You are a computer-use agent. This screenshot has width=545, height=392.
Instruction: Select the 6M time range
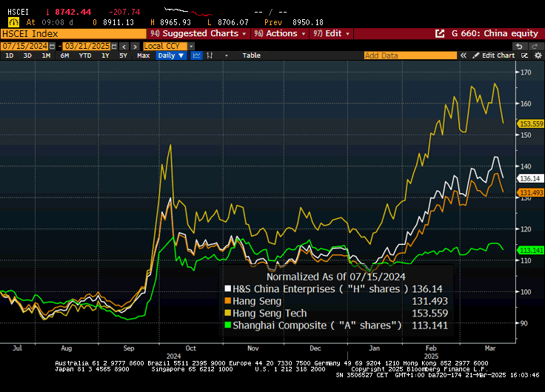64,55
